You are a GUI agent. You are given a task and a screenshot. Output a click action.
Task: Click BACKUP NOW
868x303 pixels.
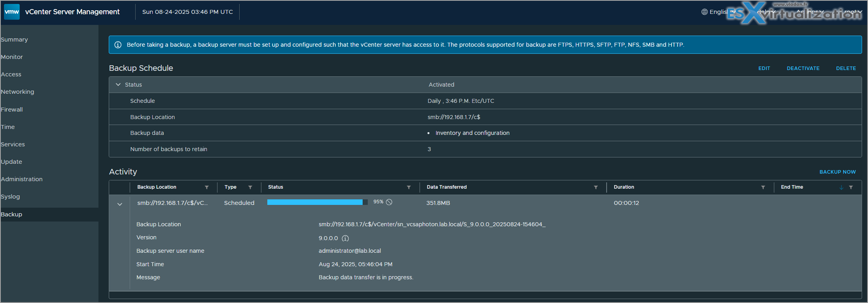(838, 172)
